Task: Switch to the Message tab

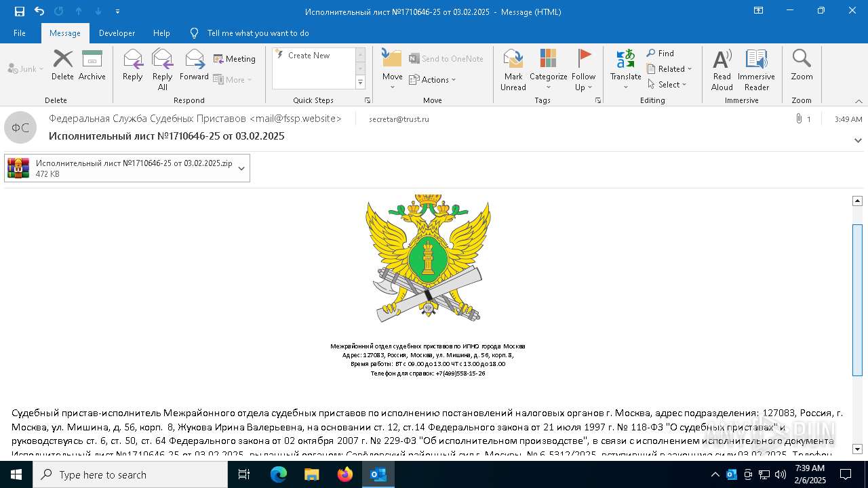Action: tap(65, 33)
